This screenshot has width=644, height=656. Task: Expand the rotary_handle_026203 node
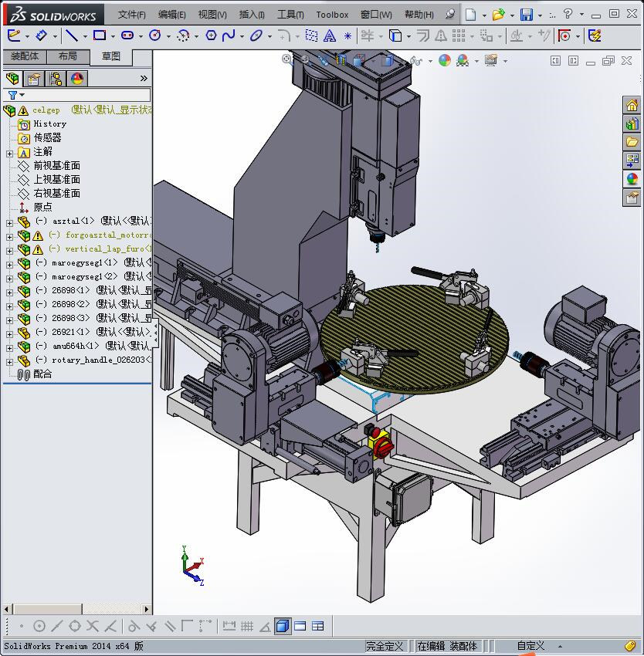9,361
